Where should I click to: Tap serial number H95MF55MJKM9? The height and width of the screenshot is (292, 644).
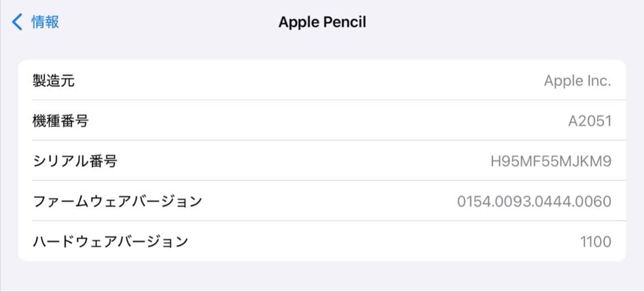point(550,161)
